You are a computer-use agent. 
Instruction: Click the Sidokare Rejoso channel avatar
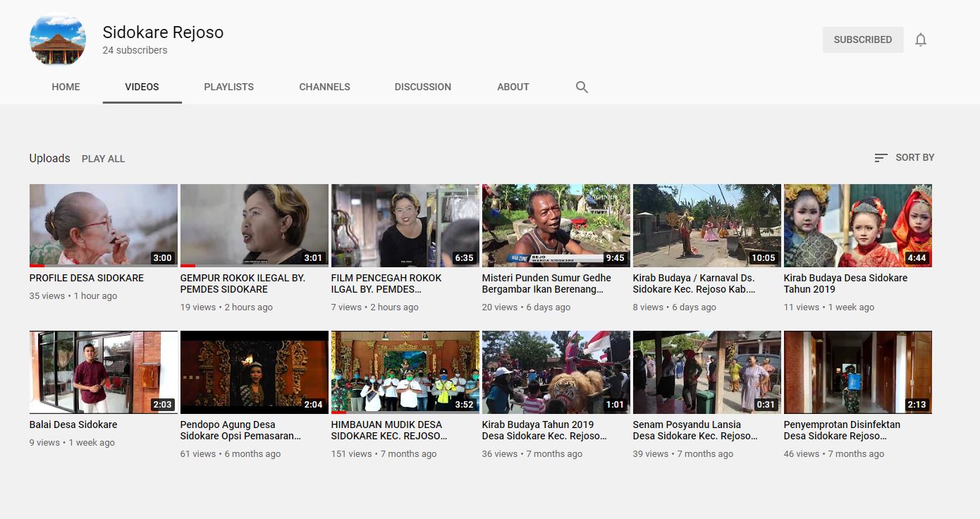click(58, 40)
